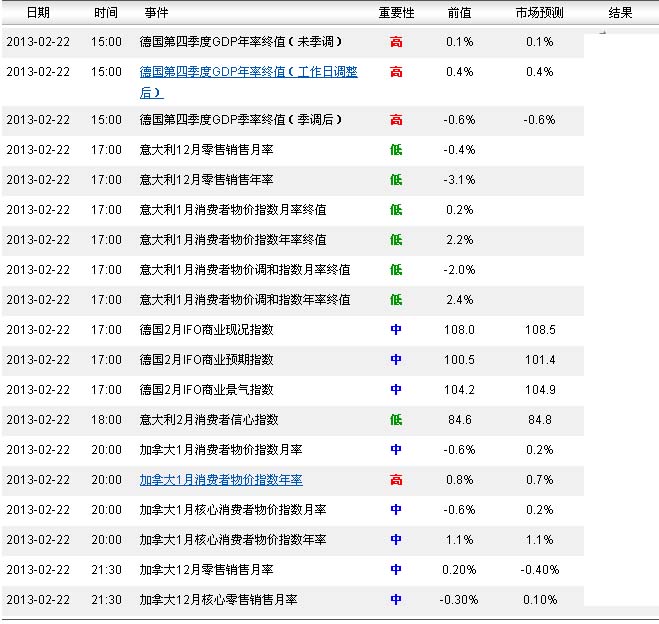This screenshot has width=659, height=624.
Task: Click previous value 0.8%
Action: point(459,480)
